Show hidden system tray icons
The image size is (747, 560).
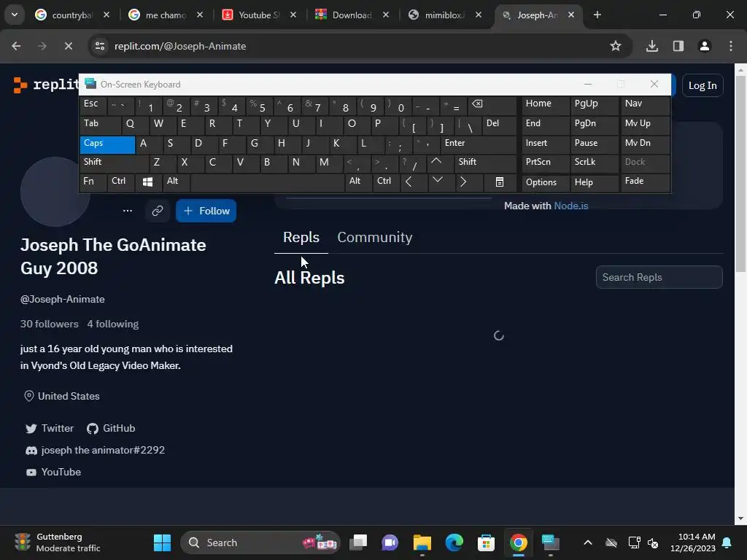[588, 542]
